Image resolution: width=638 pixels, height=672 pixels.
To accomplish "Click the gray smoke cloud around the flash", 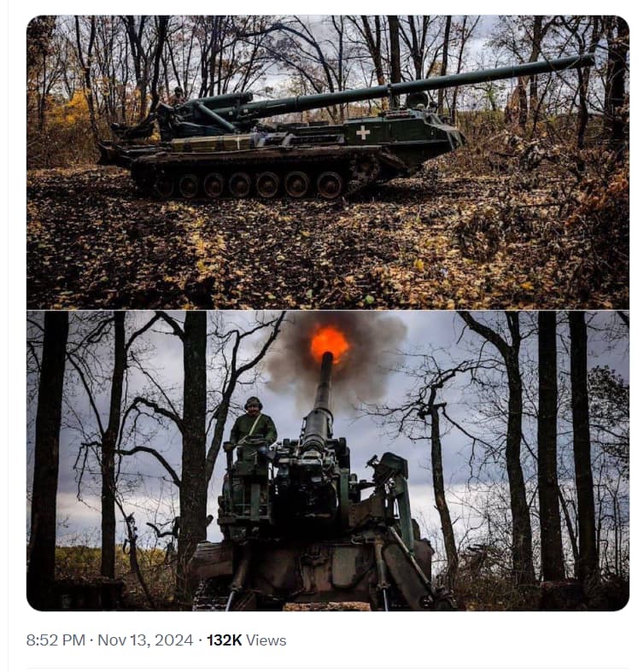I will [x=337, y=358].
